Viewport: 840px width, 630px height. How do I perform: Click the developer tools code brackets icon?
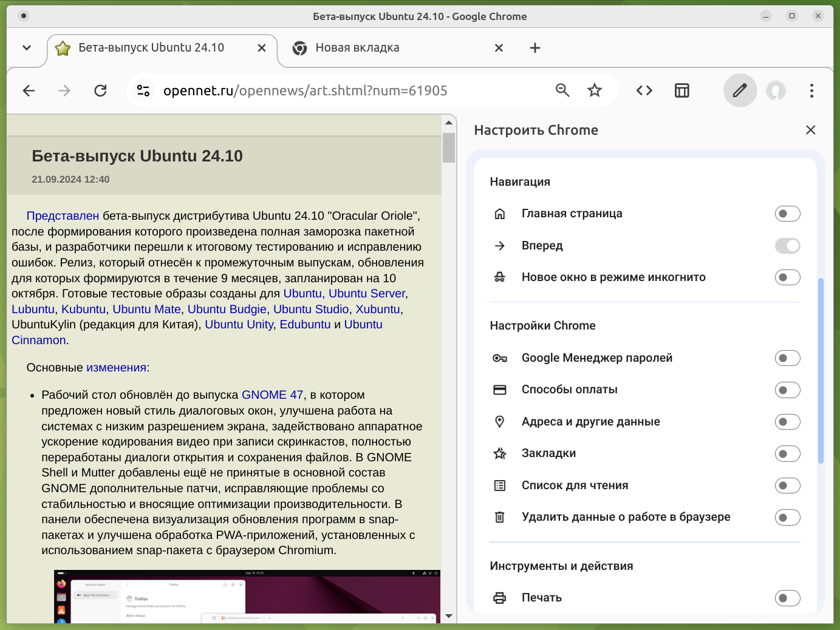[x=644, y=91]
